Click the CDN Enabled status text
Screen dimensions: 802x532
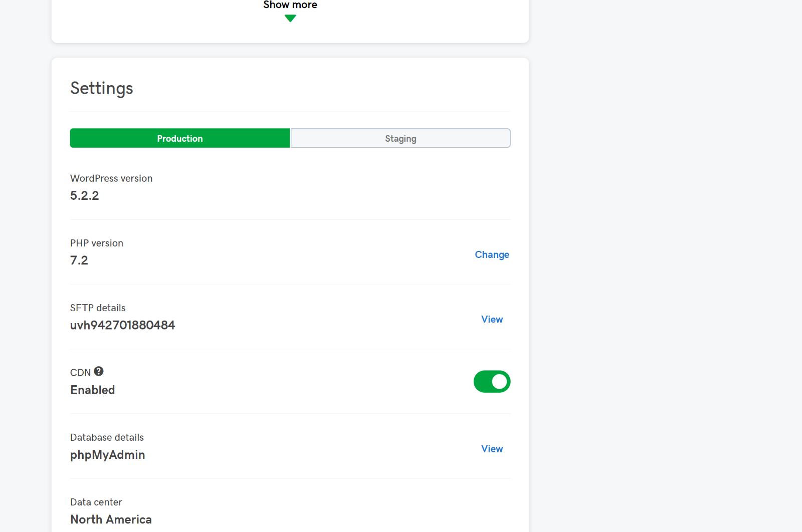(x=93, y=390)
